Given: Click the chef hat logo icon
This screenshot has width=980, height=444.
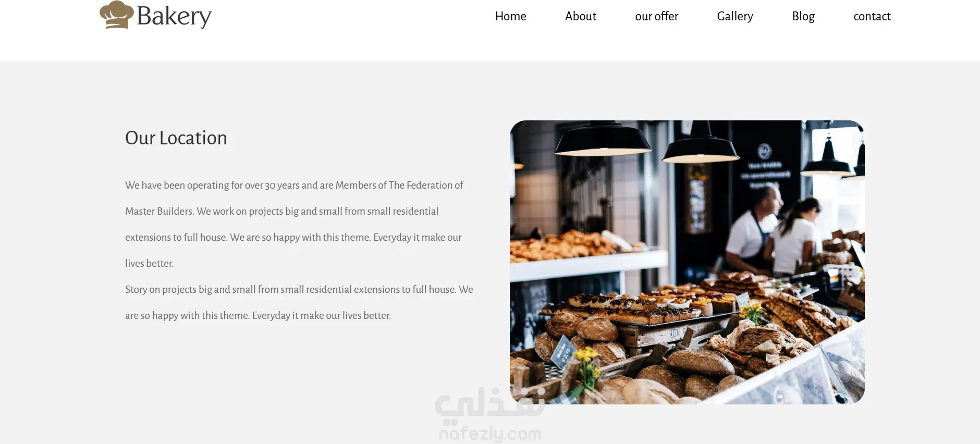Looking at the screenshot, I should pyautogui.click(x=117, y=15).
